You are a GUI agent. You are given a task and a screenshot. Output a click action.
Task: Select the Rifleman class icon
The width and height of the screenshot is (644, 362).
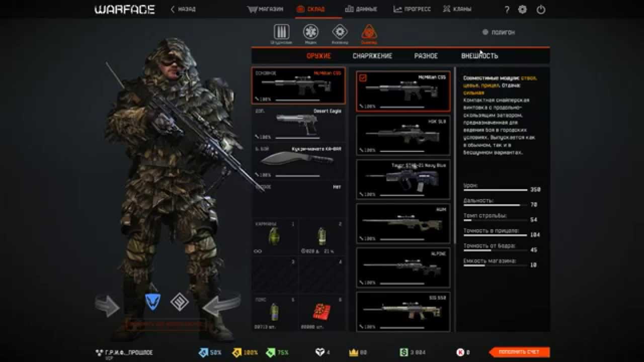point(281,32)
